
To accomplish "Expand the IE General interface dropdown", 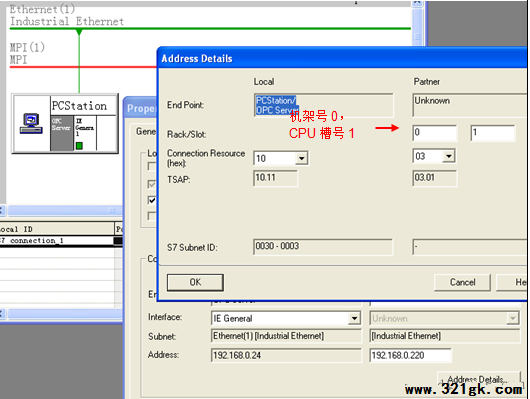I will [x=354, y=318].
